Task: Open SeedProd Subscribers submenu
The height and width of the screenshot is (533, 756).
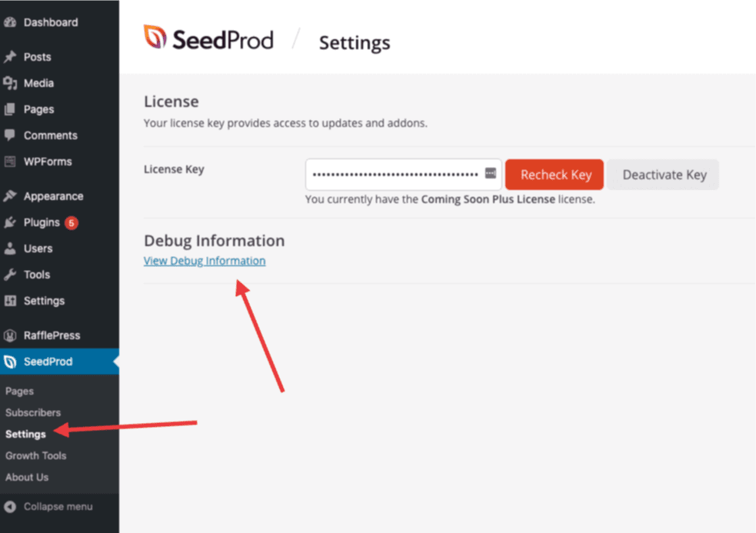Action: (x=33, y=412)
